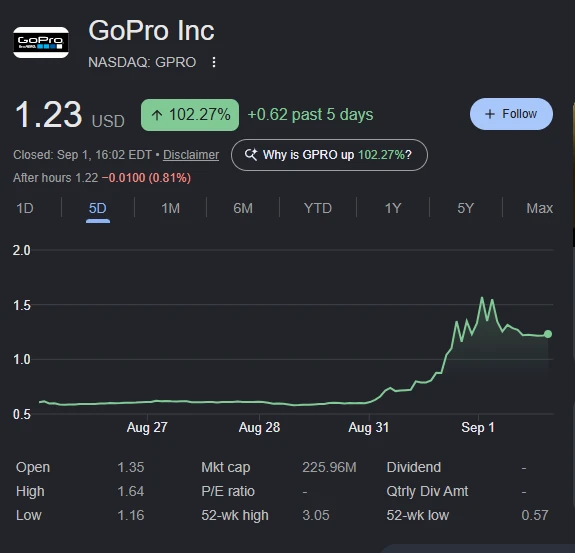Click the Sep 1 axis label
The width and height of the screenshot is (575, 553).
(x=478, y=427)
